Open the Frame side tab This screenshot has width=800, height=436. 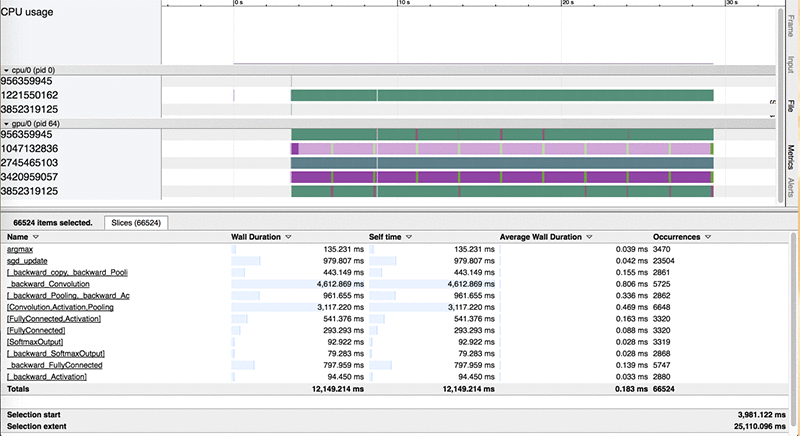coord(790,26)
